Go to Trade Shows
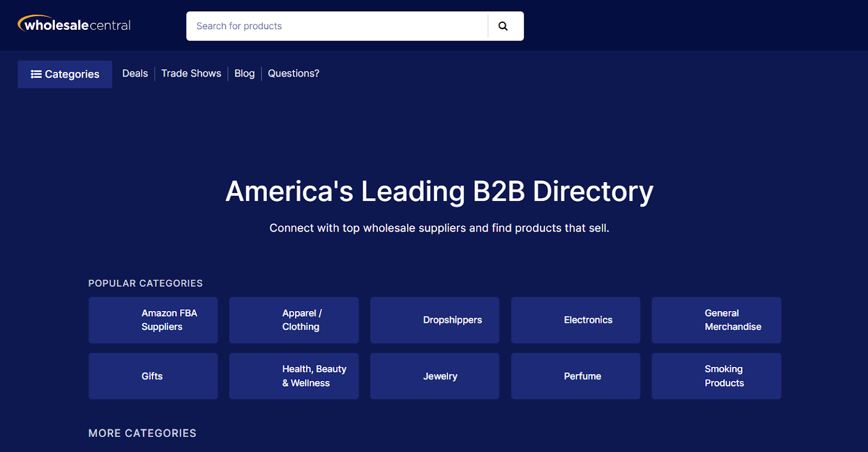 tap(191, 73)
